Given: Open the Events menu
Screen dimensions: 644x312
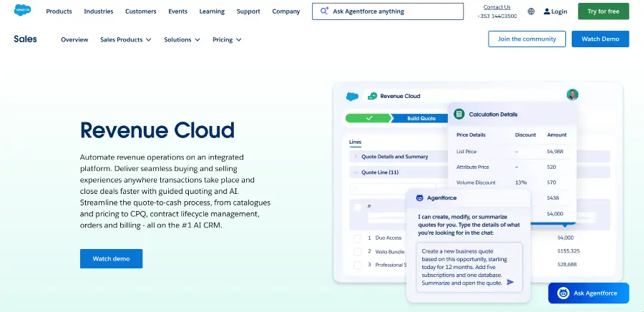Looking at the screenshot, I should tap(178, 11).
